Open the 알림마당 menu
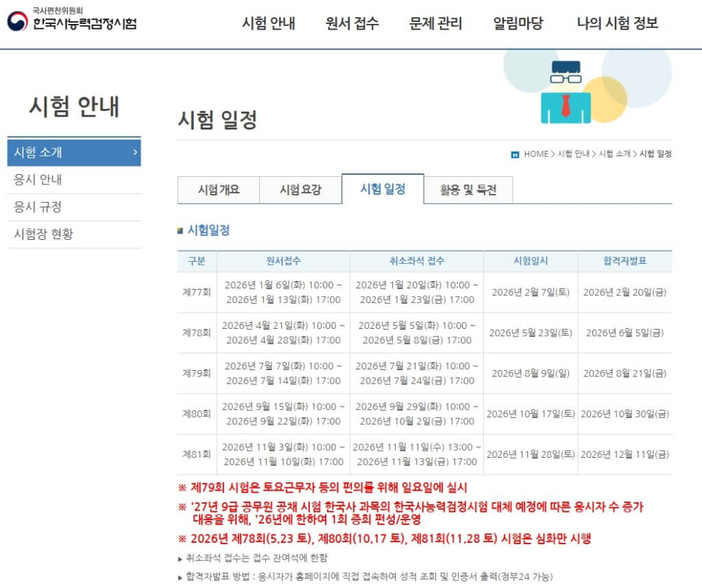This screenshot has height=588, width=702. [x=518, y=23]
